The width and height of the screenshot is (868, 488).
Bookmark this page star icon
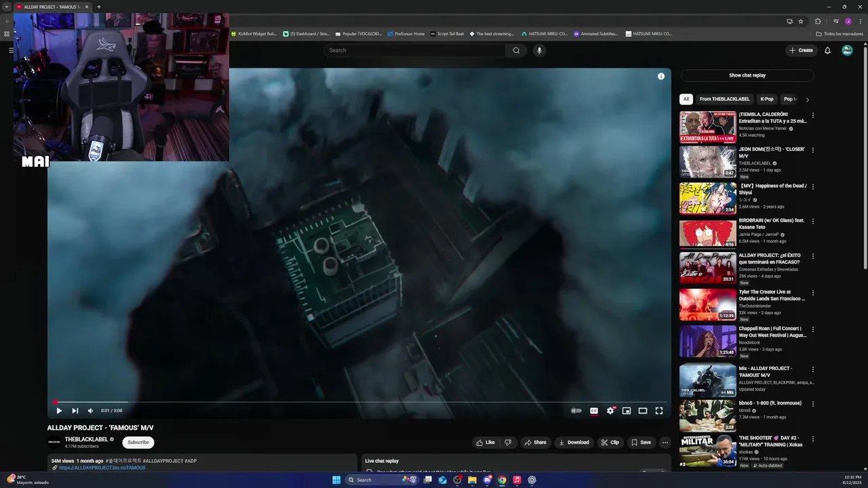[x=801, y=21]
